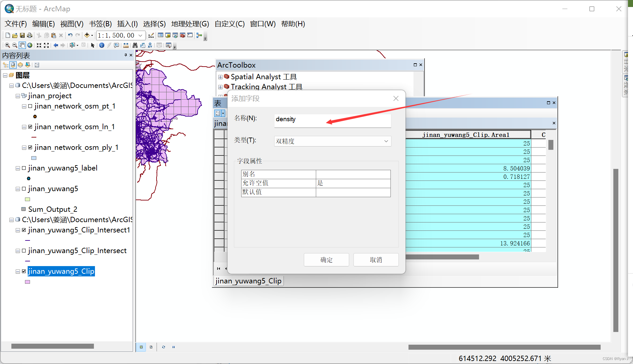Enable jinan_yuwang5_label layer checkbox
Image resolution: width=633 pixels, height=364 pixels.
click(x=24, y=168)
